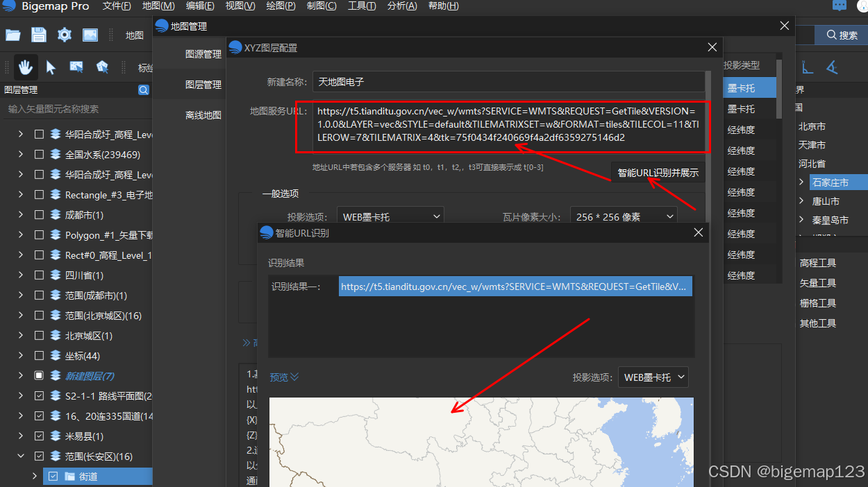Expand the 四川省(1) layer
Screen dimensions: 868x487
(x=21, y=275)
